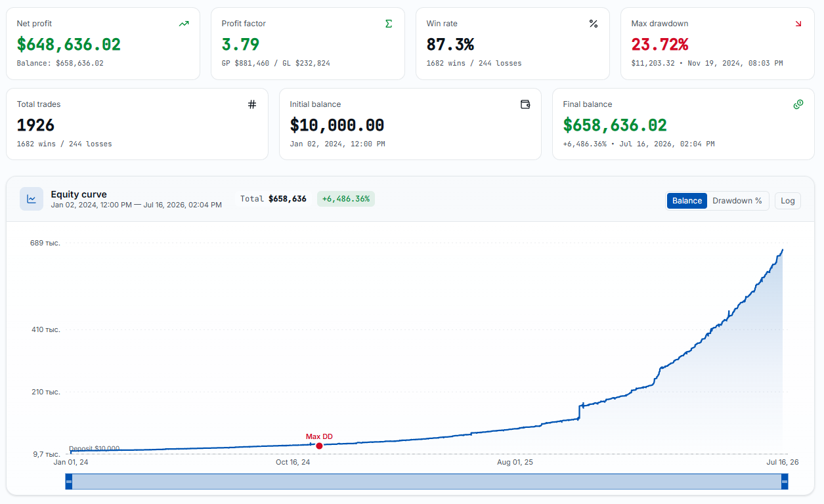Click the Net profit trending-up arrow icon
This screenshot has height=504, width=824.
[184, 24]
